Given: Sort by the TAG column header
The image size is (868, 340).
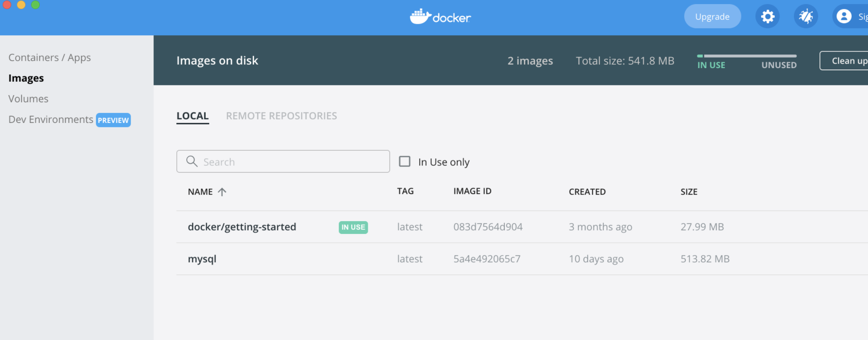Looking at the screenshot, I should 405,191.
